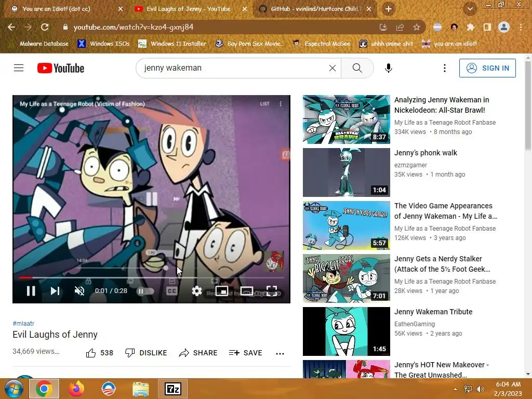The width and height of the screenshot is (532, 399).
Task: Open 'Jenny Wakeman Tribute' video title
Action: tap(433, 312)
